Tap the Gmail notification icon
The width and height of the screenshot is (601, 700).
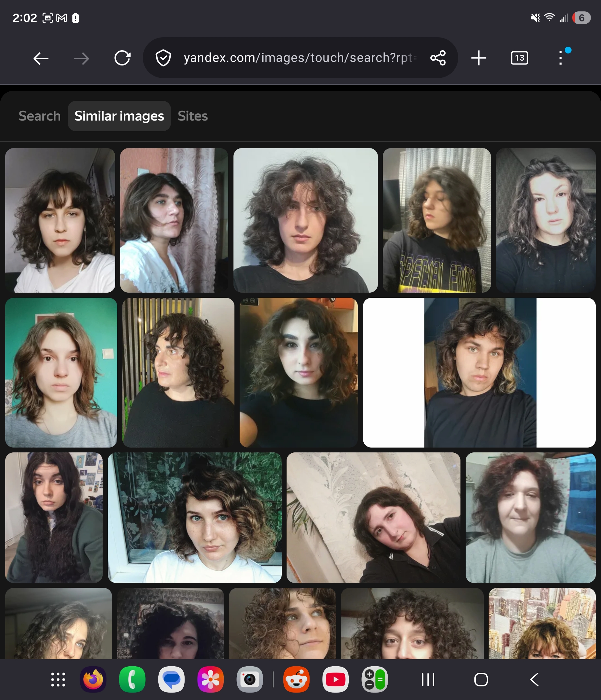(x=62, y=18)
